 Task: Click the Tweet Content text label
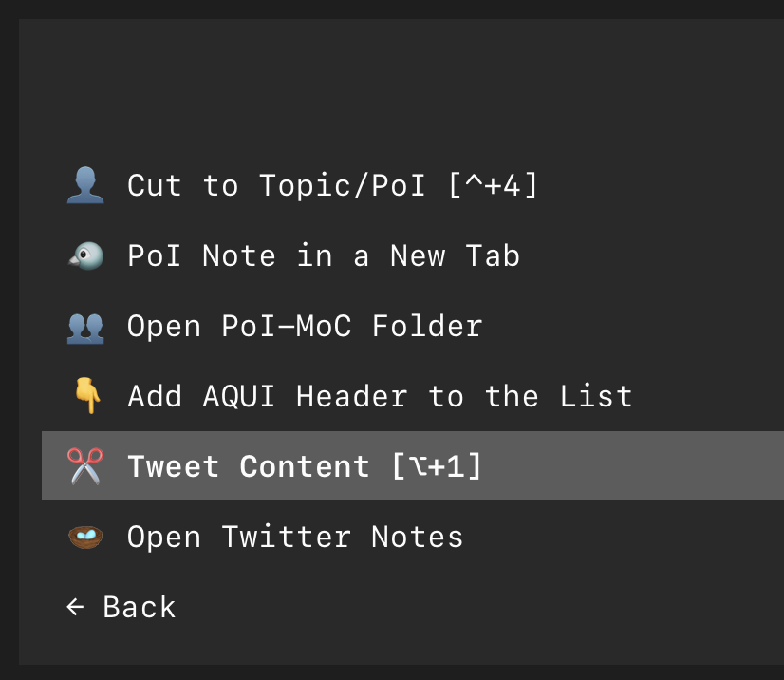249,466
